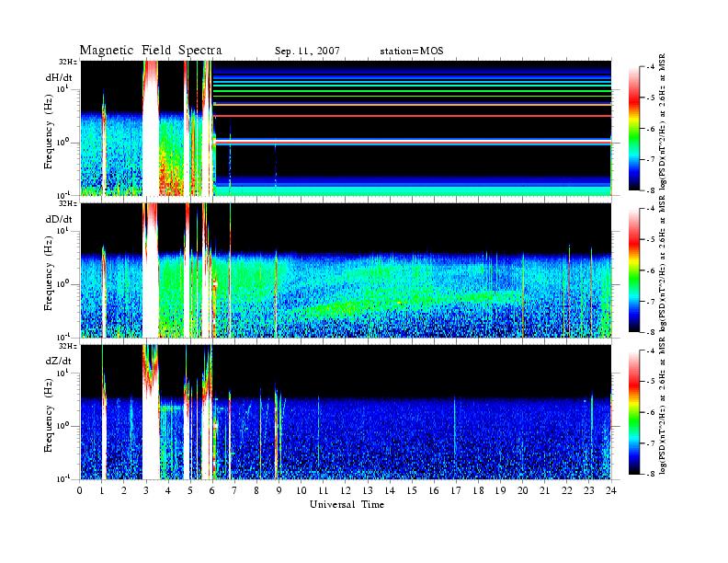Click hour 4 on the time axis
The image size is (728, 563).
click(x=168, y=490)
